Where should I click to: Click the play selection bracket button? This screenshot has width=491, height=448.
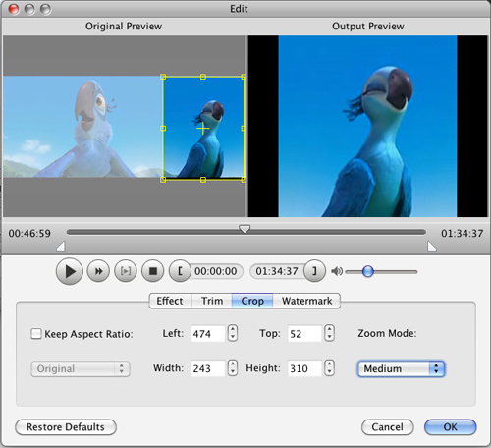126,271
